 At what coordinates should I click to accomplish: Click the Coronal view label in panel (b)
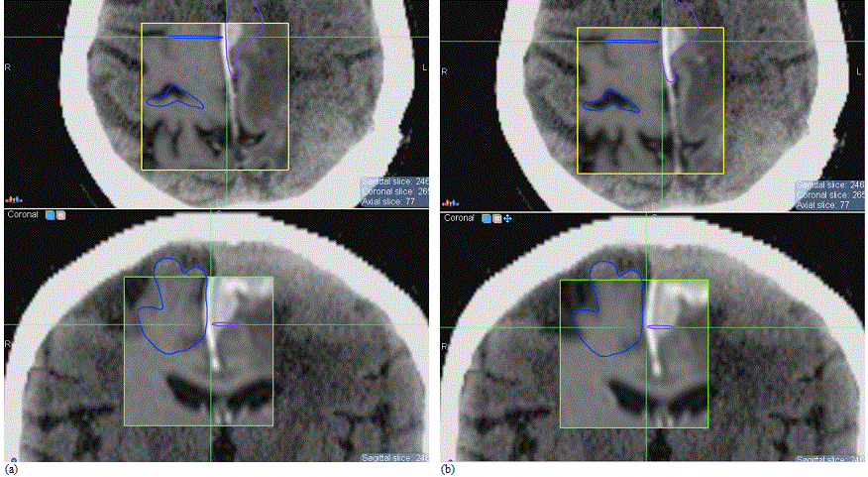459,218
